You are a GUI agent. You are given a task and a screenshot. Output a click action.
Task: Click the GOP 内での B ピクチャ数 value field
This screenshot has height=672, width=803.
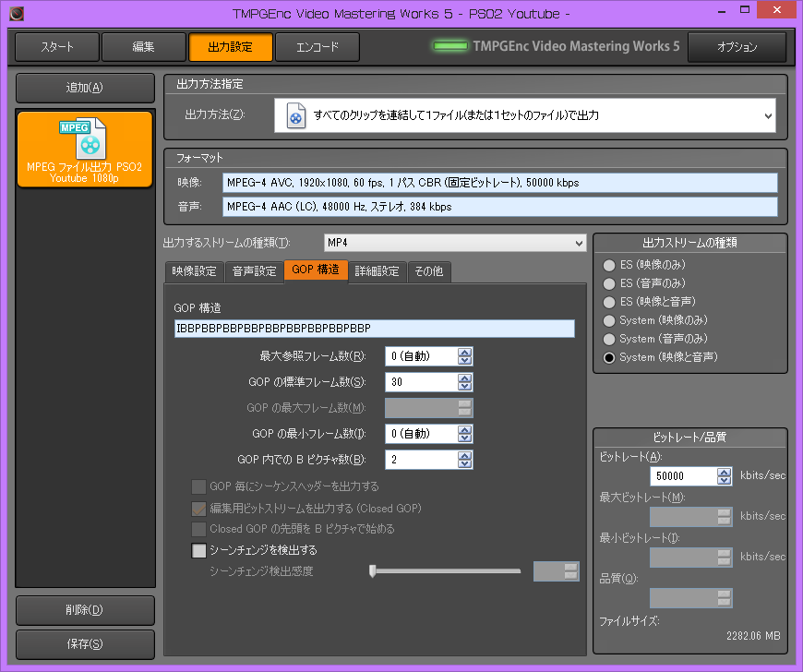[x=421, y=460]
